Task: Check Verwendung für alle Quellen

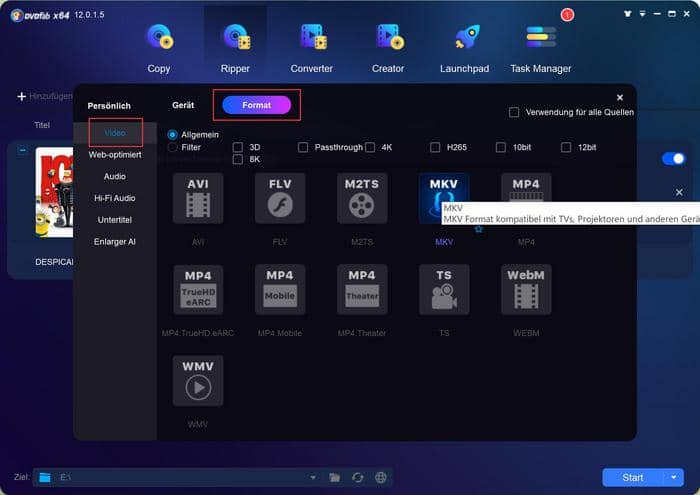Action: (x=514, y=112)
